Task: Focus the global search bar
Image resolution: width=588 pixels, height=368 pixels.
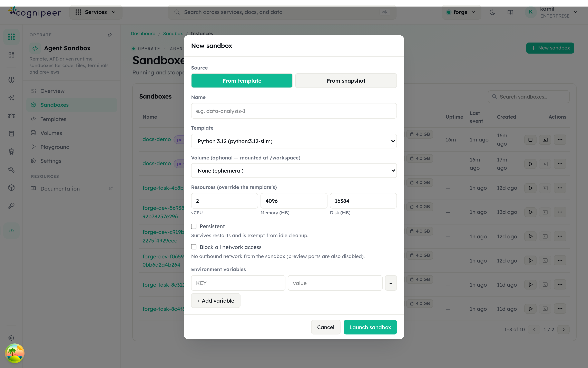Action: pos(282,12)
